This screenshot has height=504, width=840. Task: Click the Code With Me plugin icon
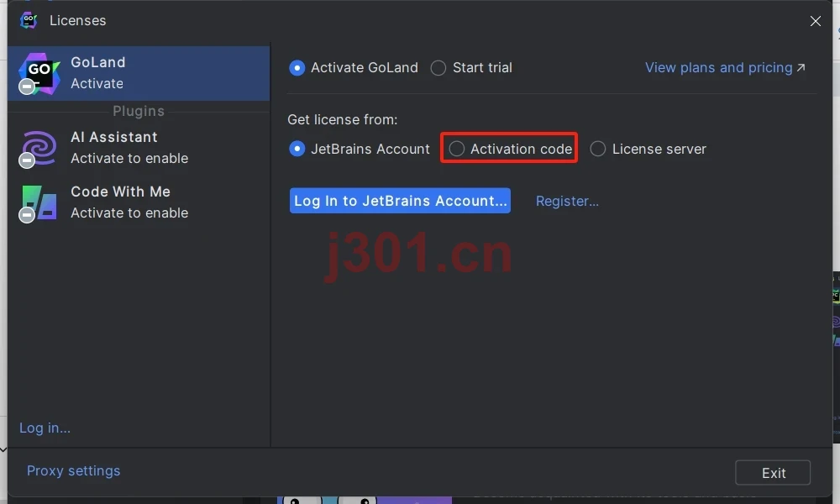coord(39,202)
